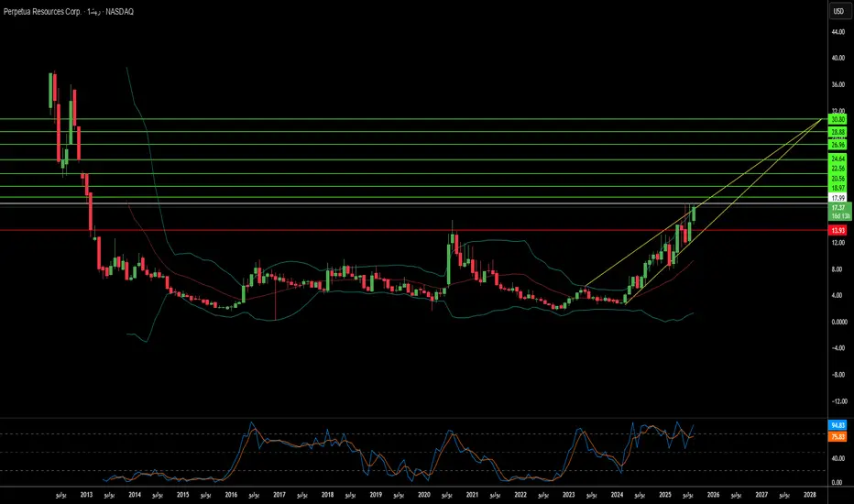The height and width of the screenshot is (504, 854).
Task: Click the Perpetua Resources Corp. symbol title
Action: pyautogui.click(x=42, y=11)
